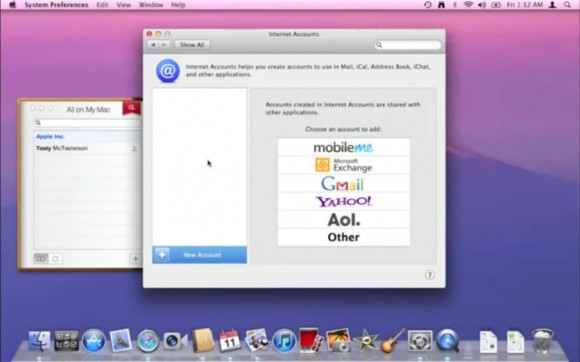Viewport: 580px width, 362px height.
Task: Add a MobileMe account
Action: (344, 148)
